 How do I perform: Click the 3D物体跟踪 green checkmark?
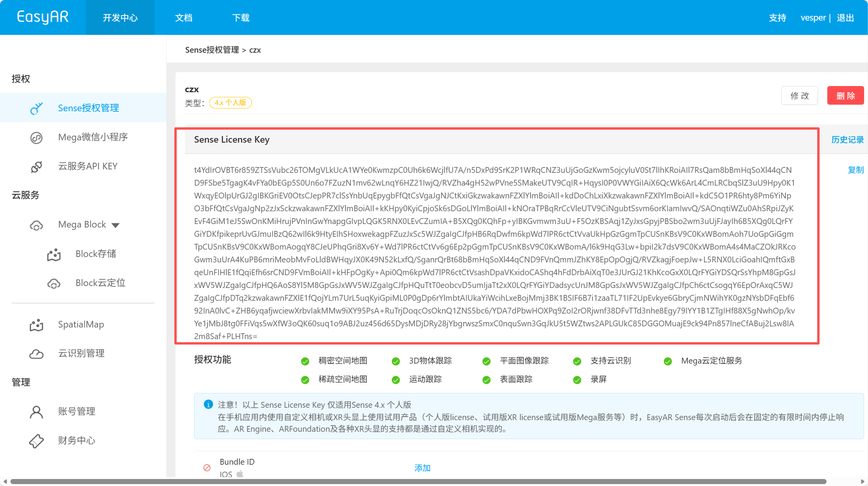pos(396,361)
